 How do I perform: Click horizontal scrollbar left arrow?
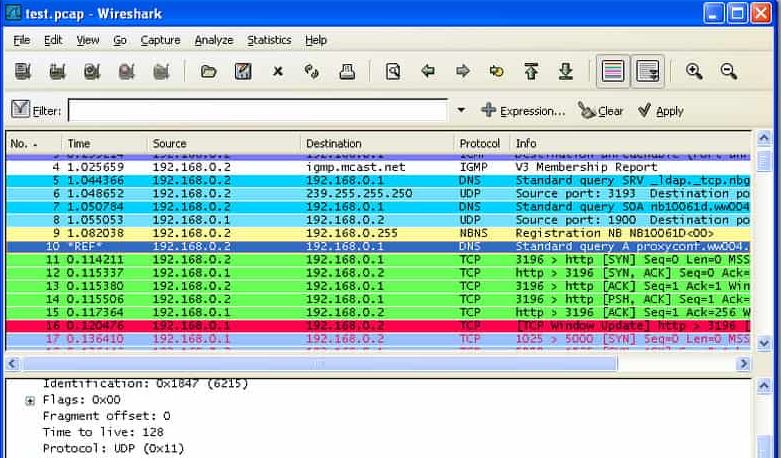(12, 364)
